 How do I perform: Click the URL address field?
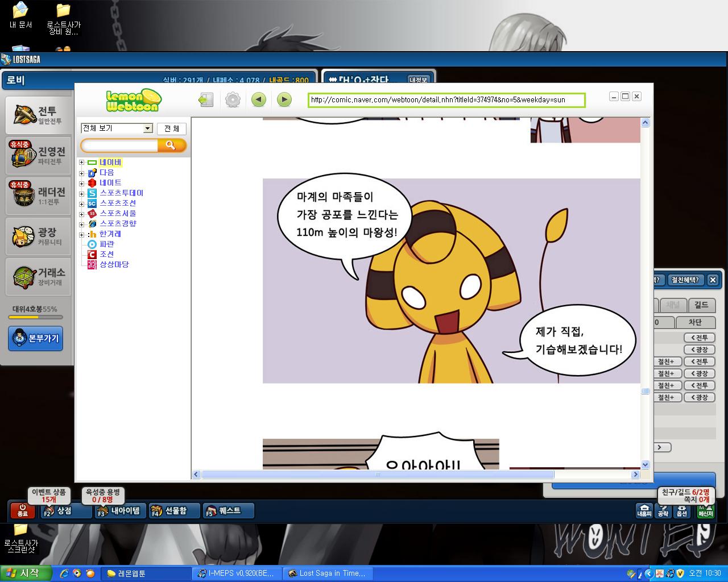coord(446,100)
